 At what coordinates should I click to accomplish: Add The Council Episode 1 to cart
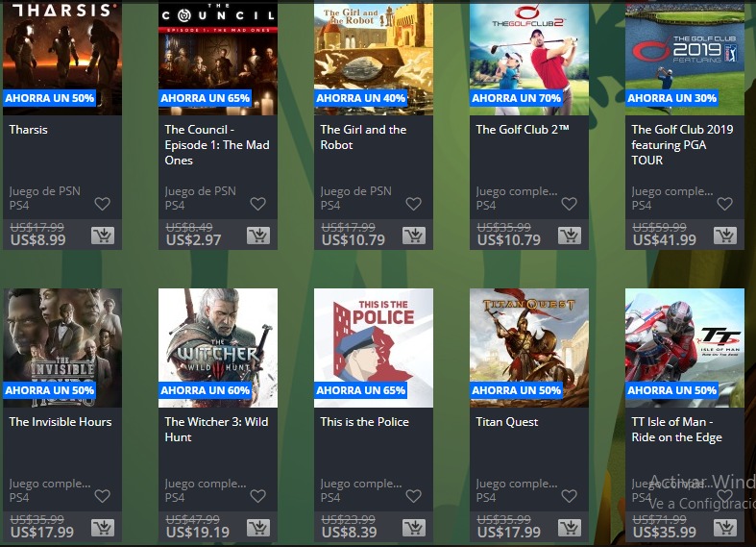coord(257,236)
